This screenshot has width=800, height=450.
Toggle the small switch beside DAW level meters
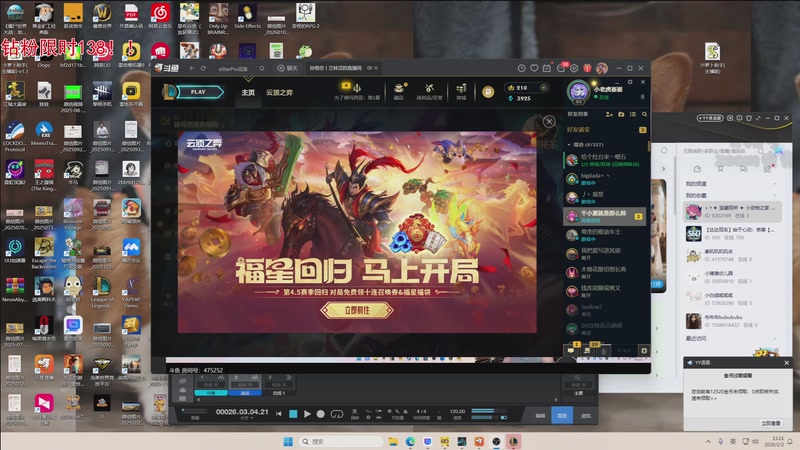[x=504, y=417]
